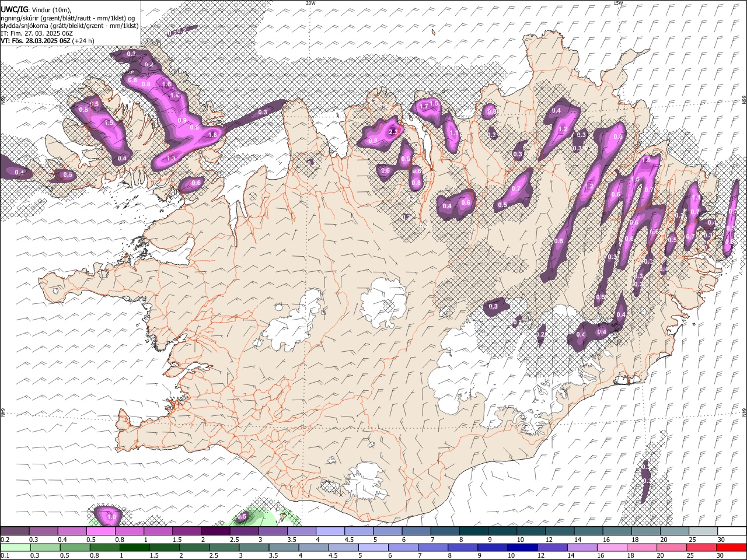This screenshot has height=560, width=747.
Task: Select the upper scale swatch between 18 and 20
Action: (646, 531)
